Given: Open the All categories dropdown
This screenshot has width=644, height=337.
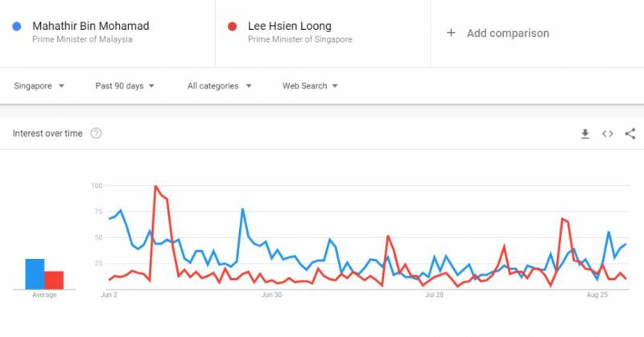Looking at the screenshot, I should [x=219, y=85].
